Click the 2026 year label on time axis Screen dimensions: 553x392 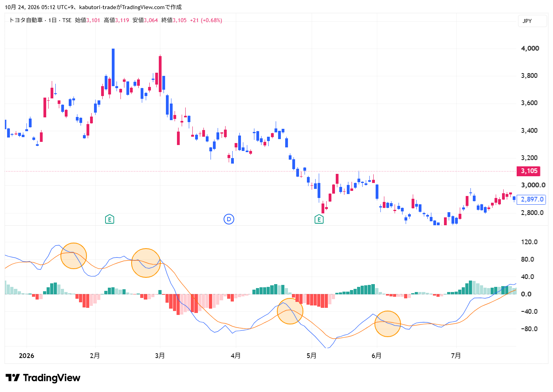26,356
